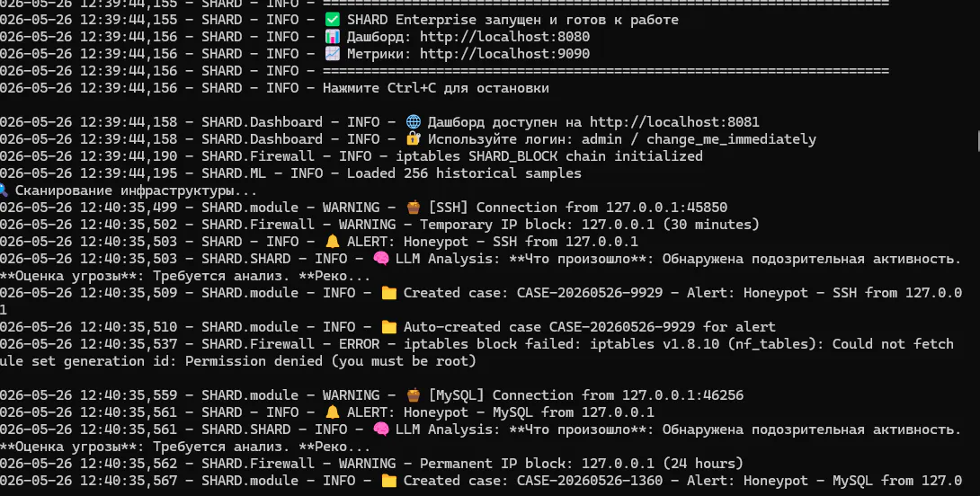Image resolution: width=980 pixels, height=496 pixels.
Task: Click the folder icon before Created case CASE-20260526-1360
Action: (x=388, y=481)
